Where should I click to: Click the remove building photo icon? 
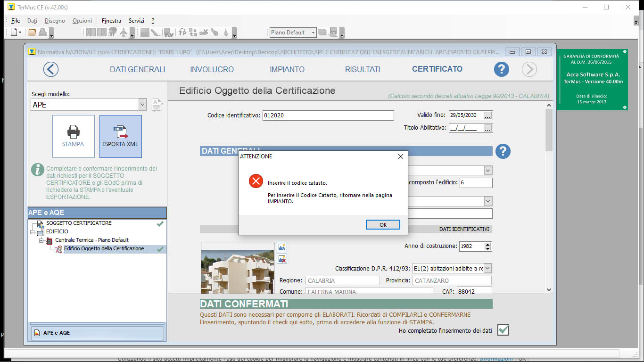(x=282, y=259)
